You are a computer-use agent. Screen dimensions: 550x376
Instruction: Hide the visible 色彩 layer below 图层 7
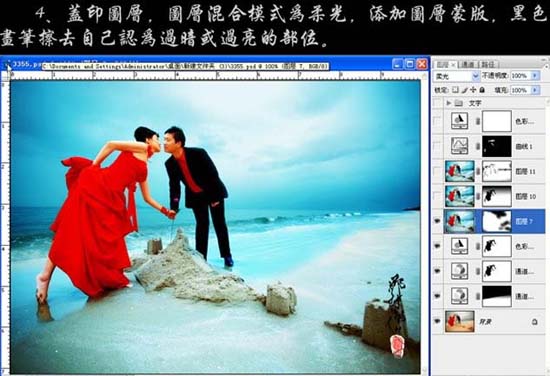[437, 246]
